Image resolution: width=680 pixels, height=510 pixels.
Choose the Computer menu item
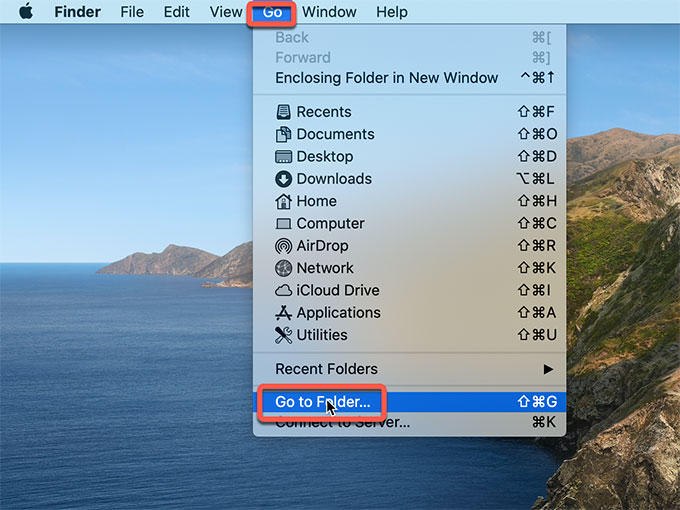pyautogui.click(x=409, y=224)
